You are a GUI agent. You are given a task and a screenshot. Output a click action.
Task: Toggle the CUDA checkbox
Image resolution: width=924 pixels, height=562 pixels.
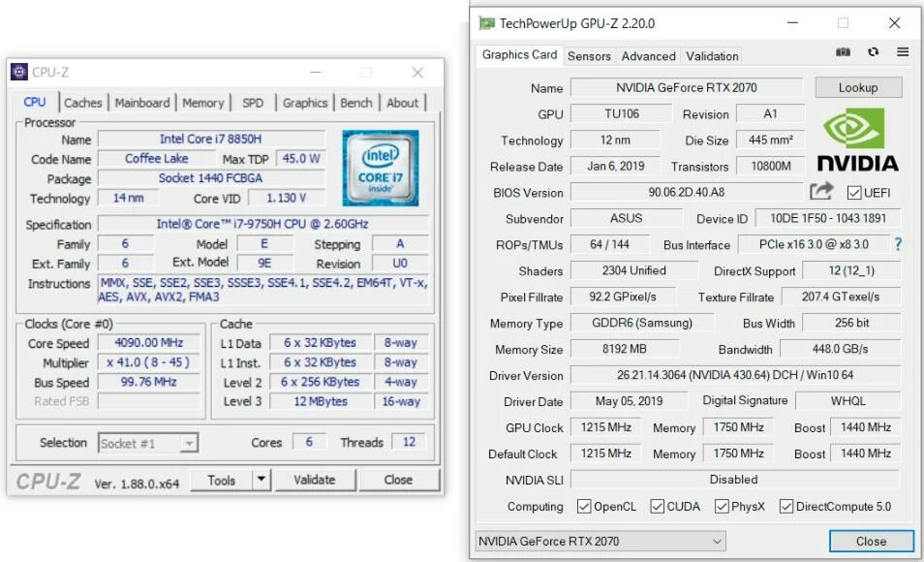pos(657,506)
